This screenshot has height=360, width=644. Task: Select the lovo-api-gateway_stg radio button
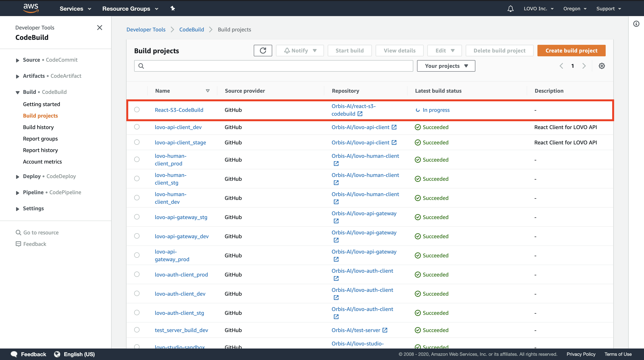click(x=137, y=217)
